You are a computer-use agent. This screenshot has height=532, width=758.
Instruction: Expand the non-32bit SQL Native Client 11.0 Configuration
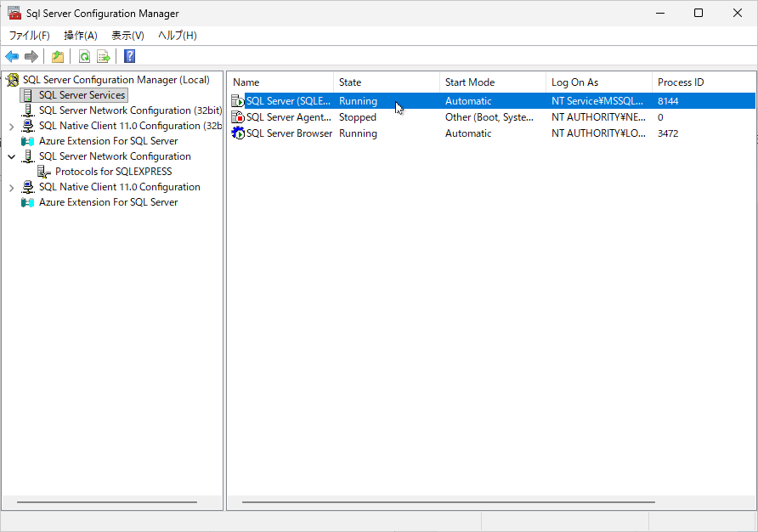11,187
